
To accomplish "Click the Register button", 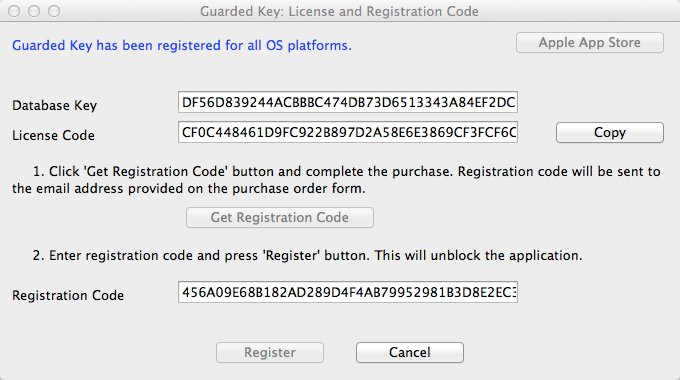I will (270, 352).
